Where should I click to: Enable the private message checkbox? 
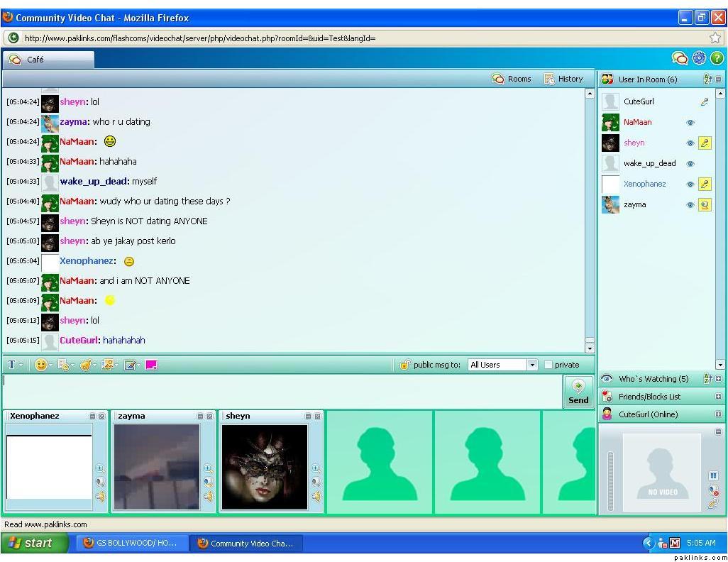coord(548,365)
